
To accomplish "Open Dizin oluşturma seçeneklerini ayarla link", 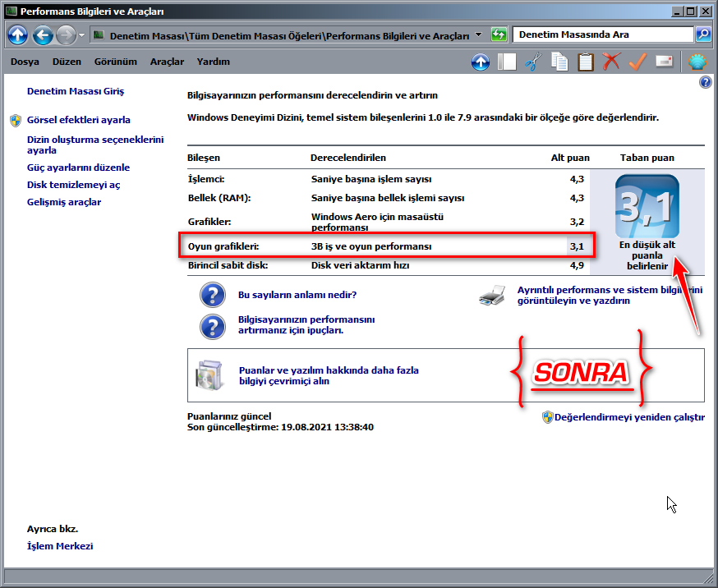I will pos(95,145).
